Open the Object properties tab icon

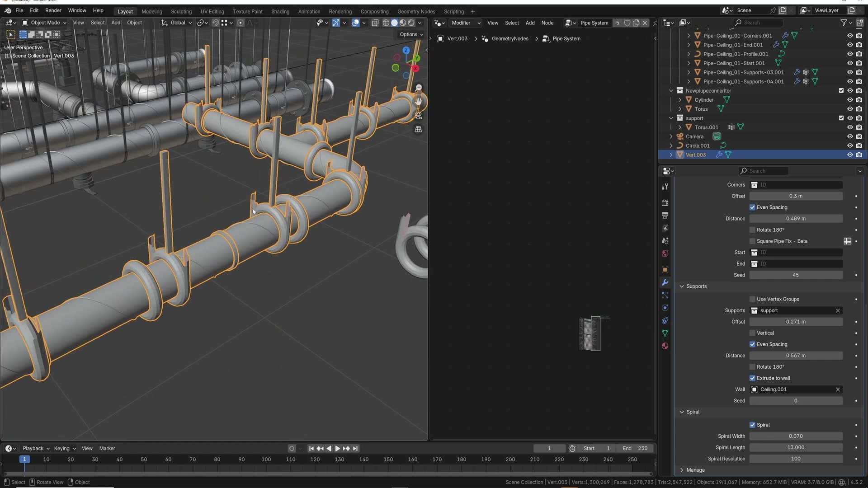(665, 270)
